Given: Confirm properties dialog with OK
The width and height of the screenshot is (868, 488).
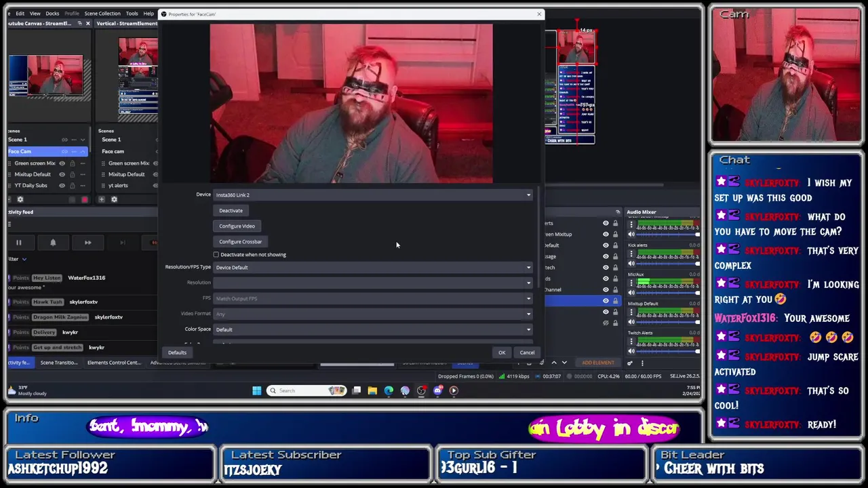Looking at the screenshot, I should [x=502, y=352].
